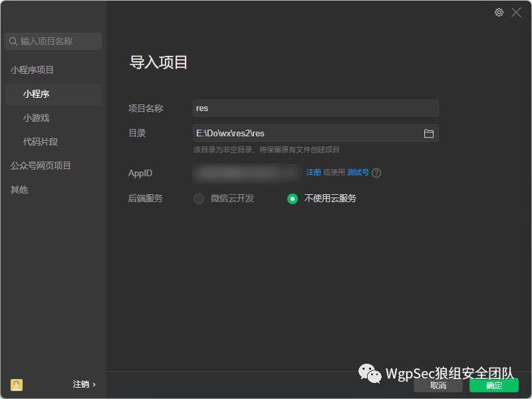Click the 该目录为非空目录 hint text
The image size is (532, 399).
[267, 150]
